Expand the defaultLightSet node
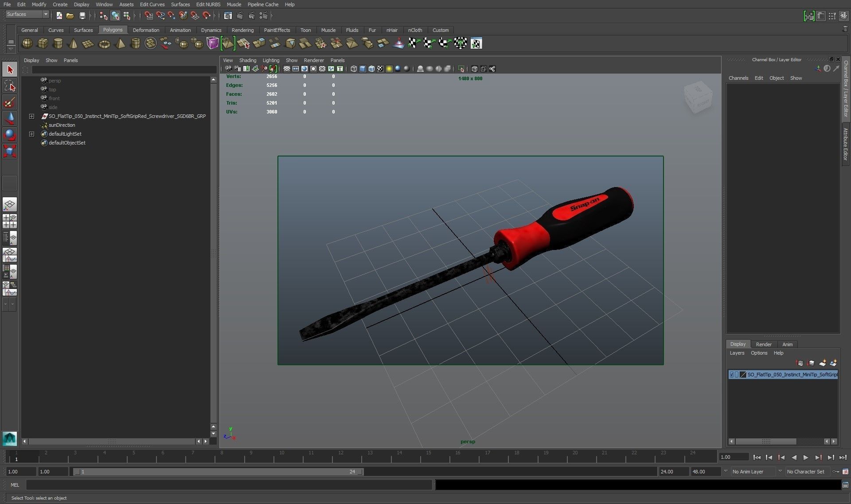This screenshot has width=851, height=504. tap(31, 134)
